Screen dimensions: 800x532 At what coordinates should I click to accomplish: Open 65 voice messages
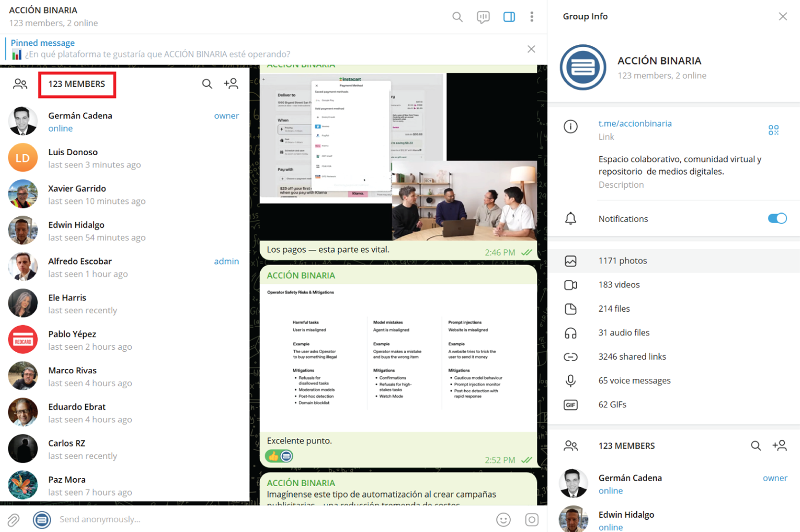click(x=674, y=381)
